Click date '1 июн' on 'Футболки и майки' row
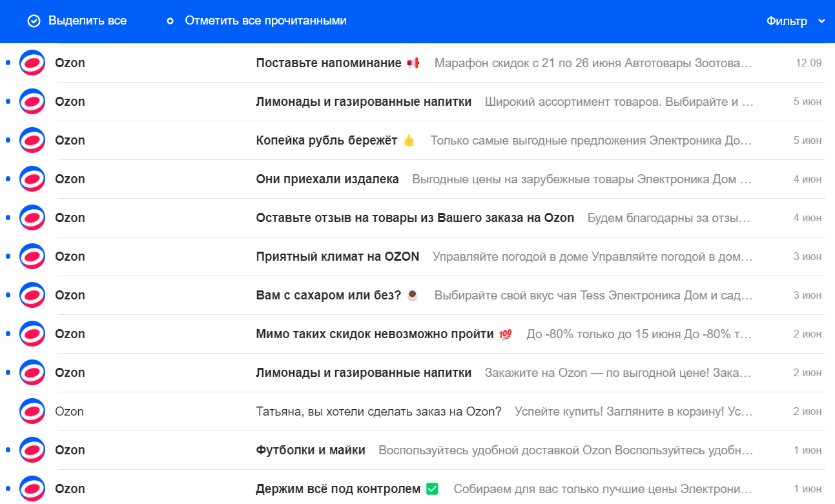Viewport: 835px width, 504px height. pos(807,450)
